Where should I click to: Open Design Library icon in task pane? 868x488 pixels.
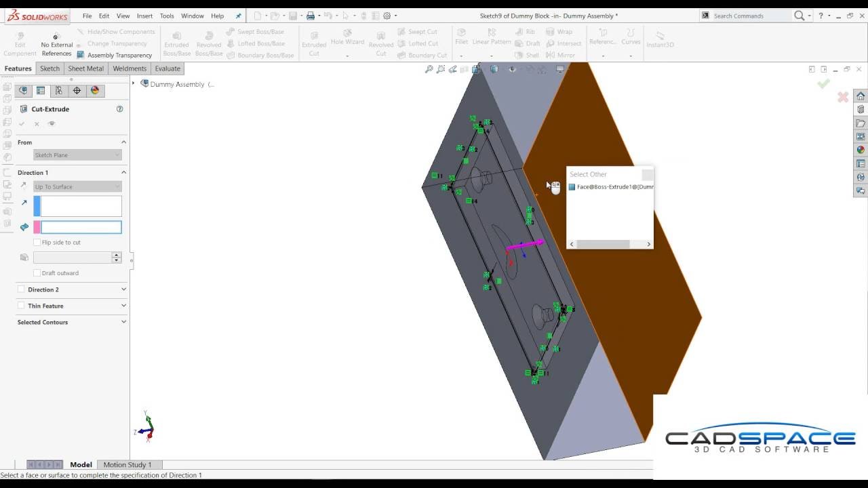pos(861,109)
